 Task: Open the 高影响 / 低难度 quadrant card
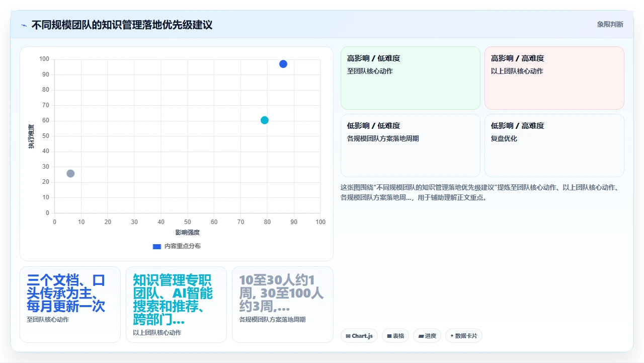[411, 78]
